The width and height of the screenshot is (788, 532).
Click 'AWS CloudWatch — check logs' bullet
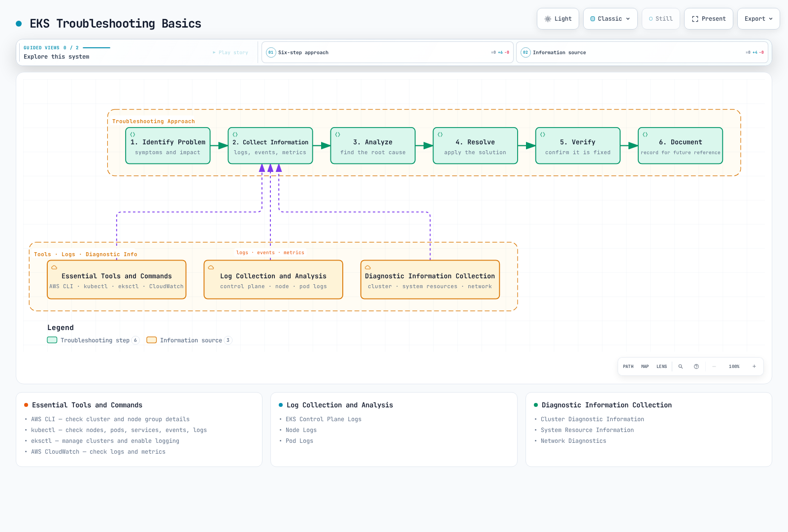[x=98, y=452]
